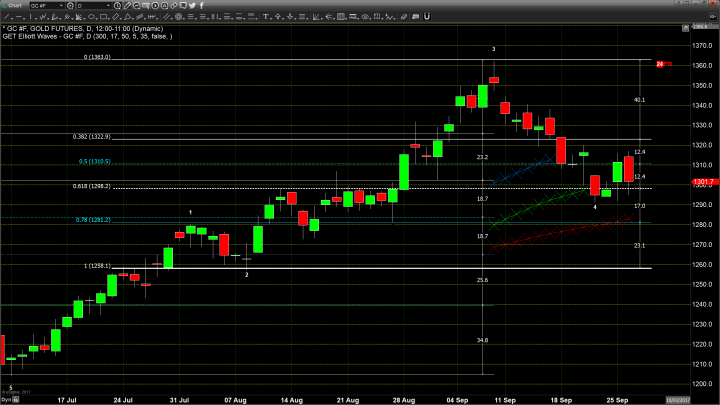720x405 pixels.
Task: Click the date box at bottom right
Action: click(678, 400)
